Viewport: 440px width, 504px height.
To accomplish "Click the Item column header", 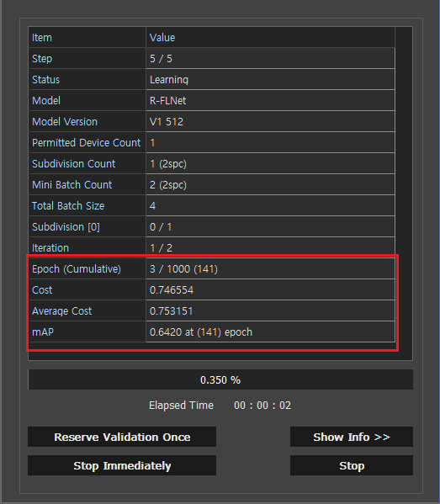I will (x=87, y=38).
